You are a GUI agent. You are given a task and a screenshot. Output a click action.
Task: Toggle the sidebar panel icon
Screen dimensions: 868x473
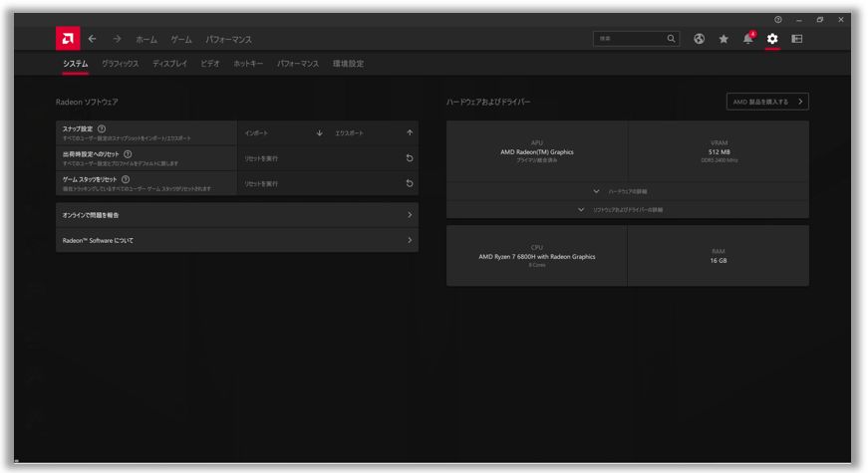797,39
